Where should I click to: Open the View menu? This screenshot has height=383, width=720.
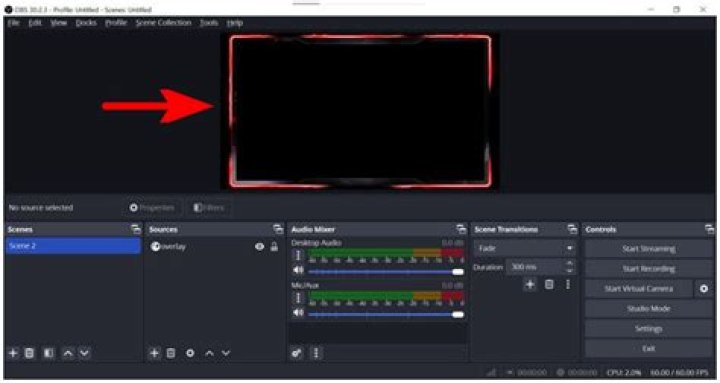pos(59,23)
